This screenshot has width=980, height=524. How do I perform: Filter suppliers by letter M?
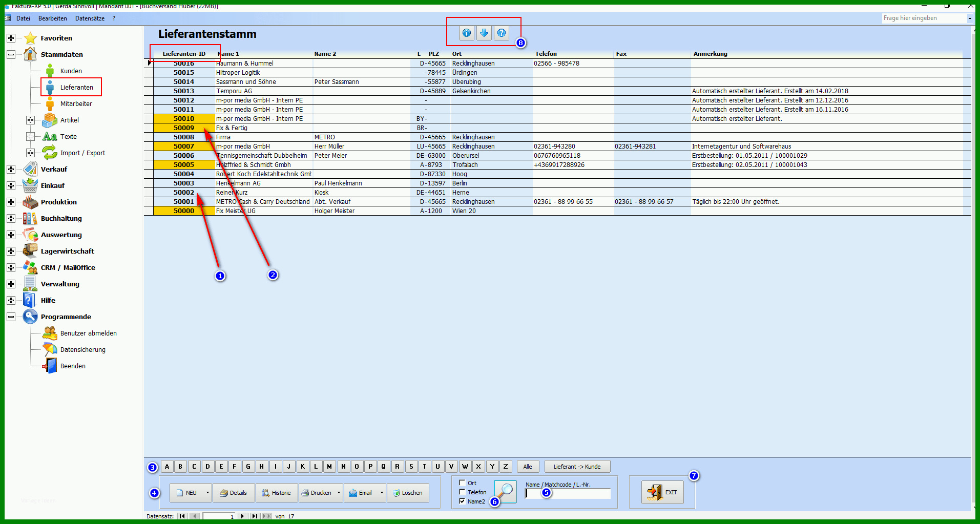click(x=329, y=466)
